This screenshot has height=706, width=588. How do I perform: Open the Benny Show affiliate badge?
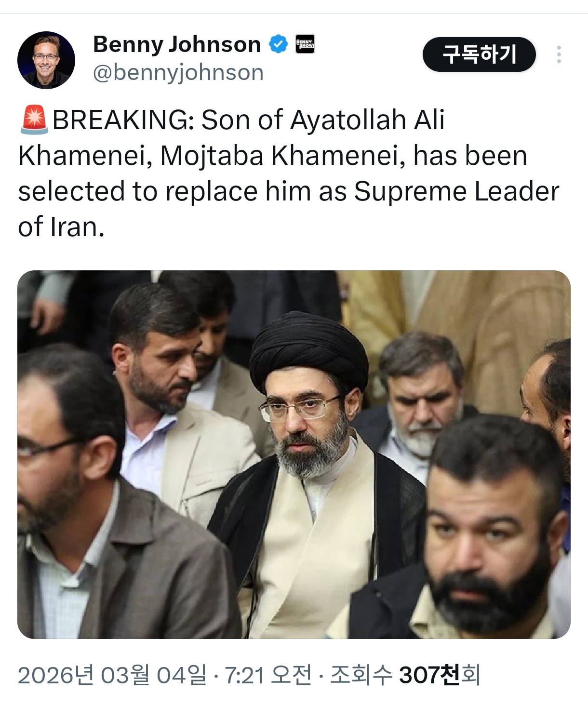(305, 44)
